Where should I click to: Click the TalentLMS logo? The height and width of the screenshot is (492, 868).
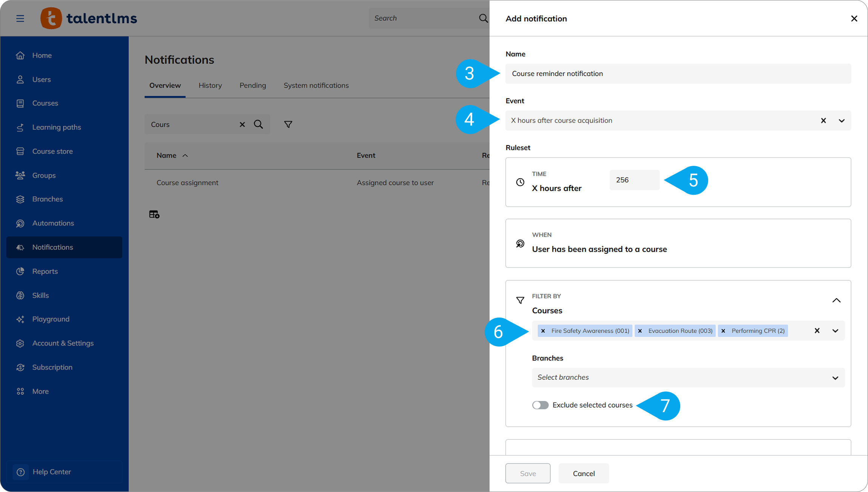pyautogui.click(x=89, y=18)
